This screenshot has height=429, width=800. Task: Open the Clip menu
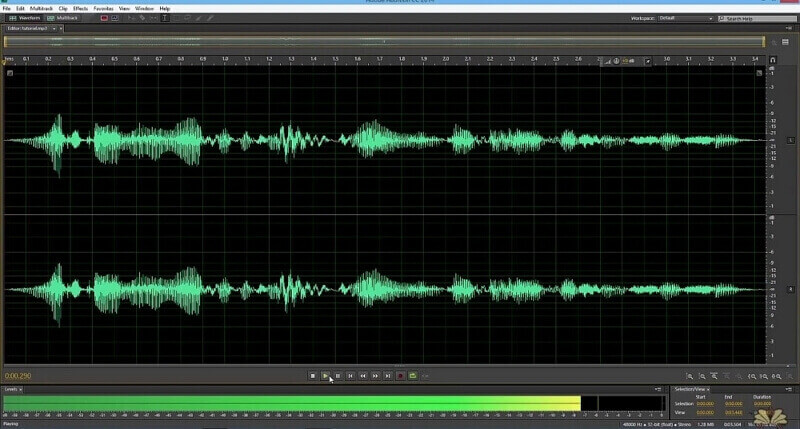[x=63, y=9]
